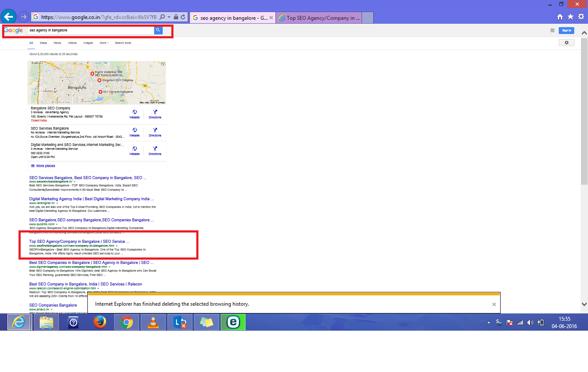This screenshot has height=372, width=588.
Task: Dismiss the browsing history deleted notification
Action: (494, 304)
